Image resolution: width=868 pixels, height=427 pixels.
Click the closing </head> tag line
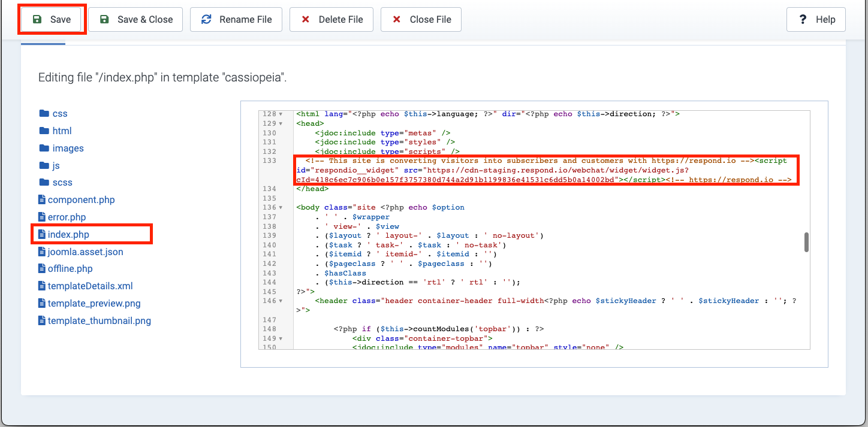click(312, 189)
